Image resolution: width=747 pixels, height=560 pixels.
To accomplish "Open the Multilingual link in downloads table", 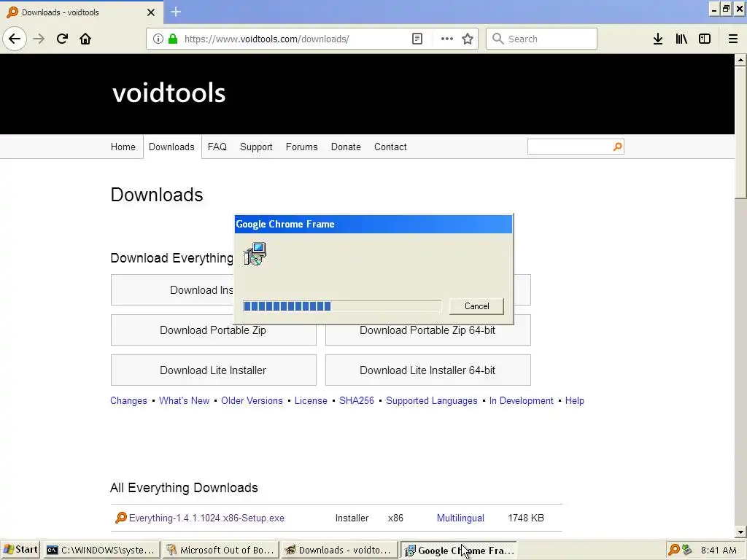I will [x=460, y=518].
